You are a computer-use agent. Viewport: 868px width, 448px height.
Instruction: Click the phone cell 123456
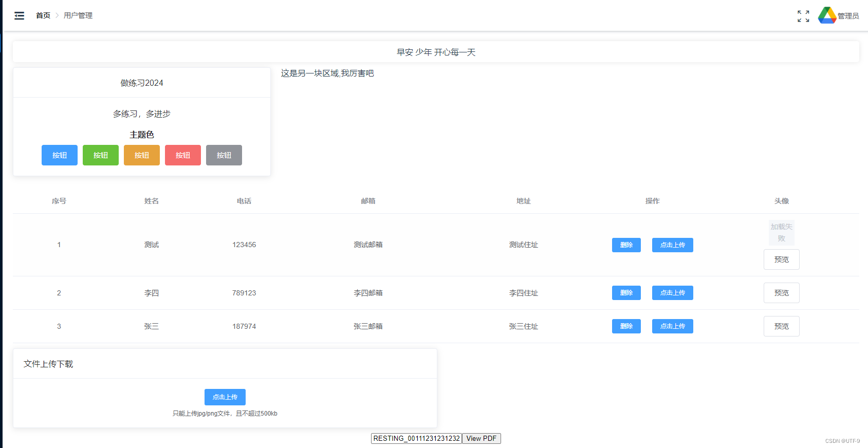tap(244, 245)
